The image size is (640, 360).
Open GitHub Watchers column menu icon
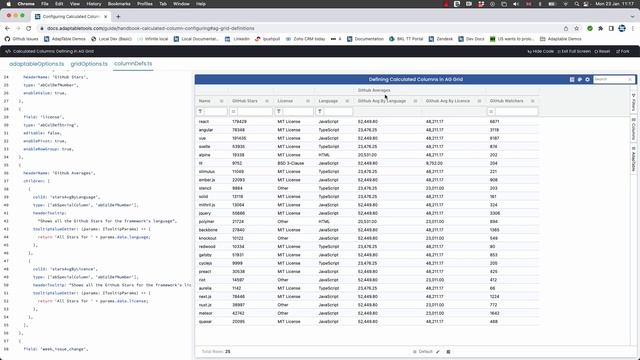coord(533,101)
